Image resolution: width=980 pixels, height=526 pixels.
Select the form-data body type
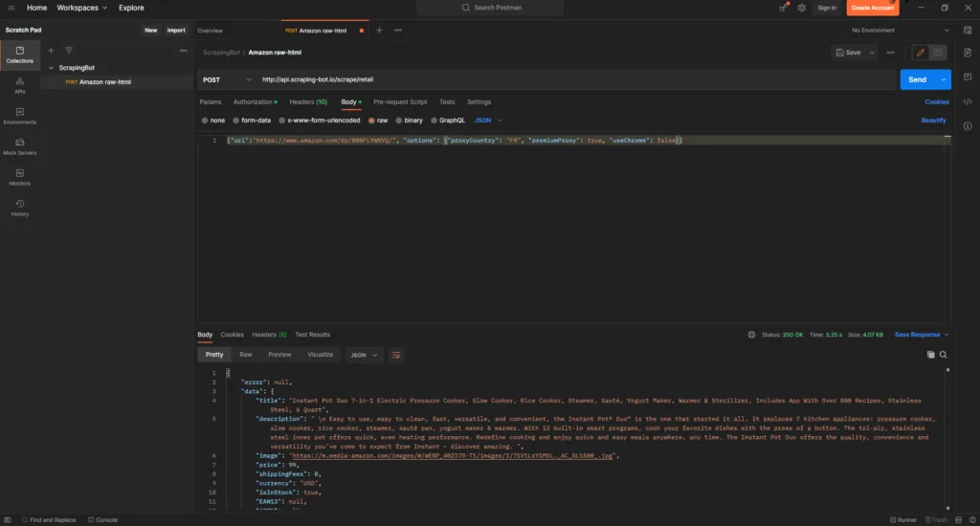[251, 121]
